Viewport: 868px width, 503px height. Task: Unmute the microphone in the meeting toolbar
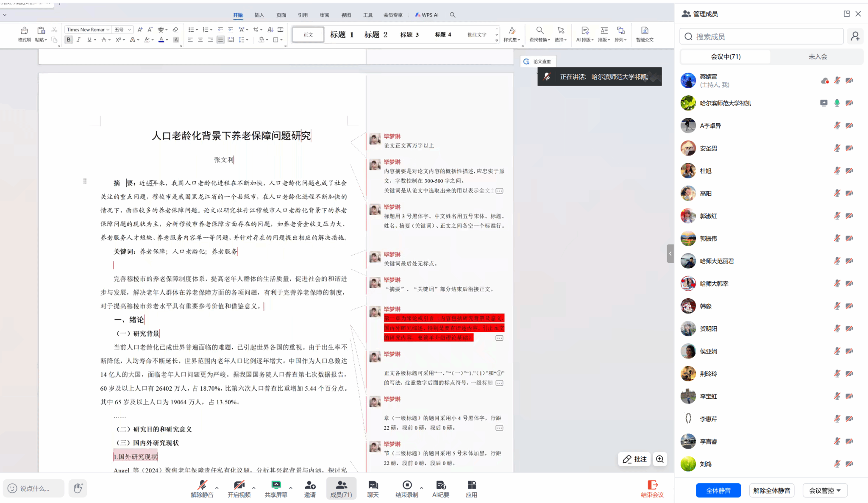202,485
